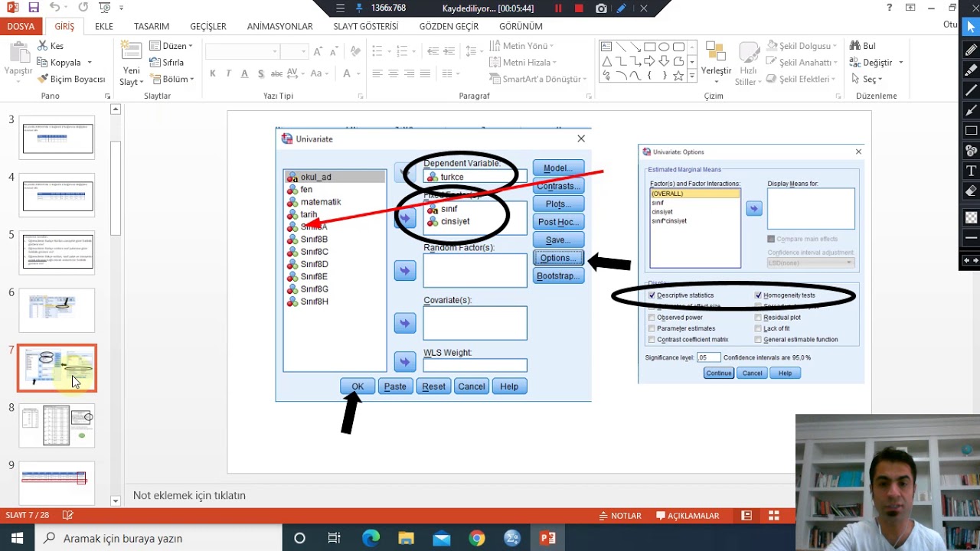Image resolution: width=980 pixels, height=551 pixels.
Task: Toggle the NOTLAR notes pane in the status bar
Action: (x=621, y=516)
